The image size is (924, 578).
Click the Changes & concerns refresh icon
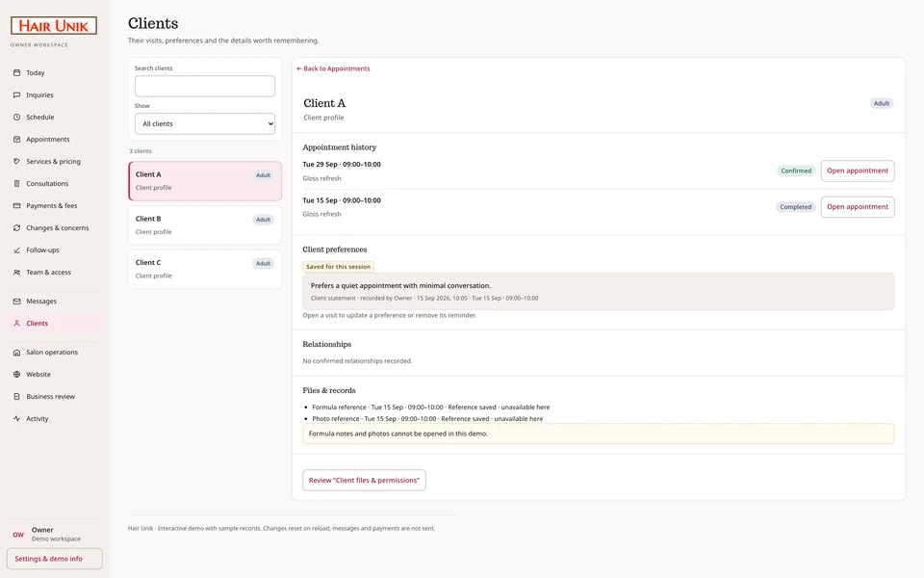(16, 227)
